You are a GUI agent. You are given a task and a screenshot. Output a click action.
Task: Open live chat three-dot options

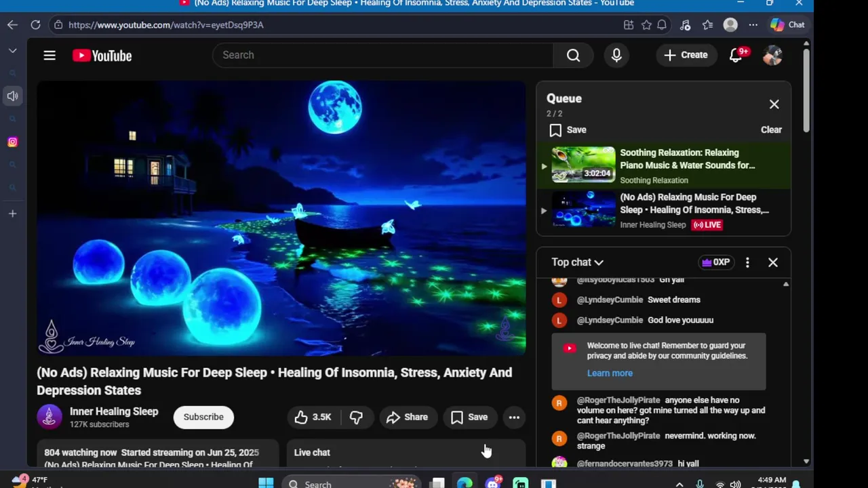747,262
